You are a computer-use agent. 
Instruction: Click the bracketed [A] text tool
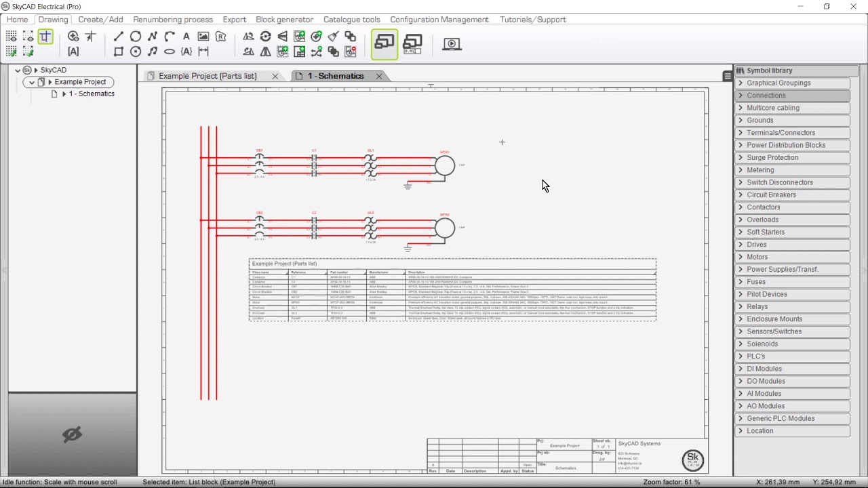(x=73, y=52)
